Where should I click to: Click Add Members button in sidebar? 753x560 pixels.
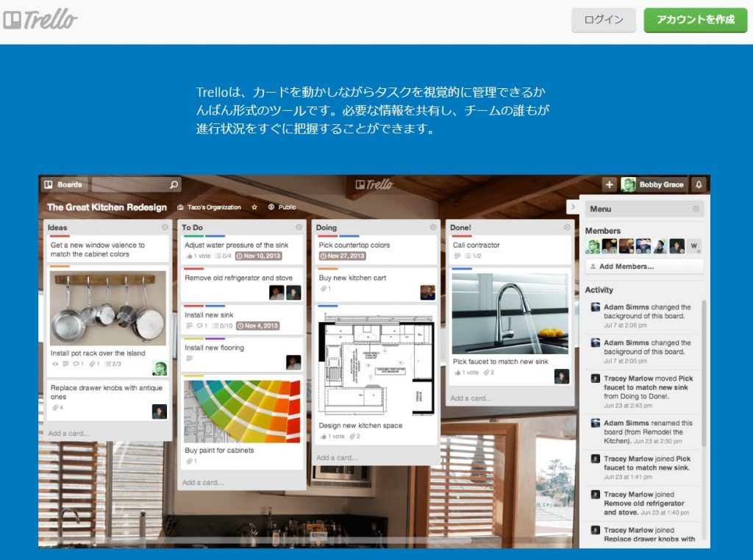pyautogui.click(x=644, y=266)
